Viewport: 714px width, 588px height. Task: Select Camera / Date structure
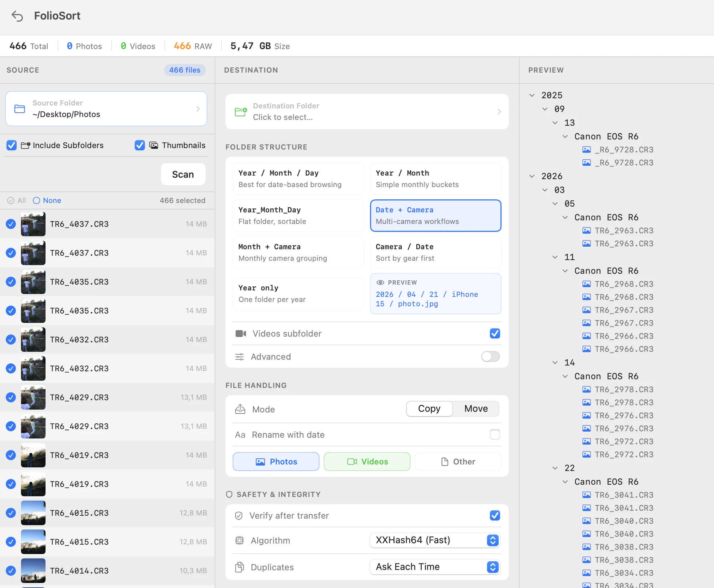[436, 252]
